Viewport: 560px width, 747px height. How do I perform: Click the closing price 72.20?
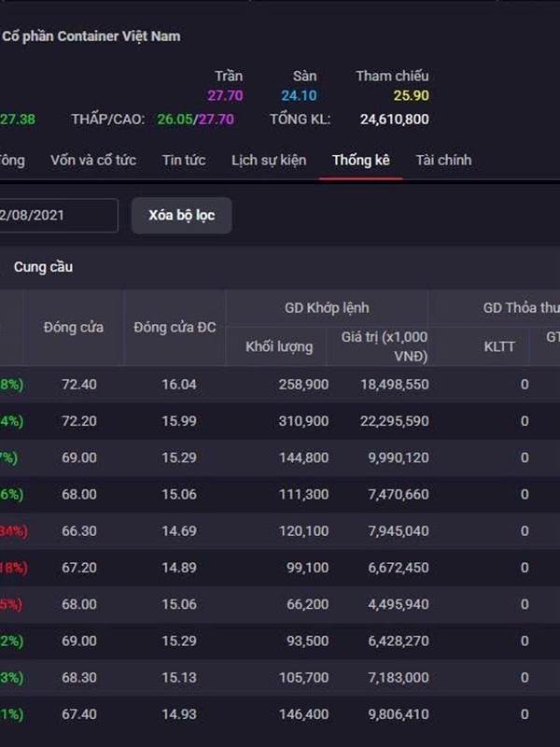point(79,421)
